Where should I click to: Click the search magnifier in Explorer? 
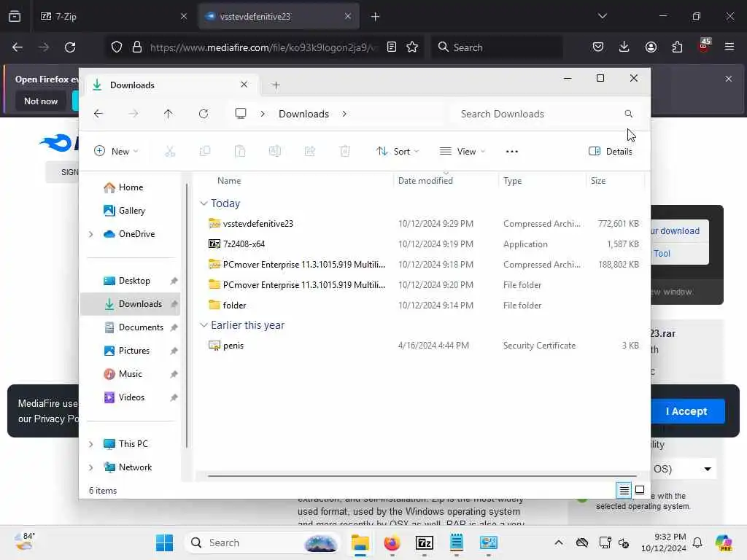click(628, 114)
